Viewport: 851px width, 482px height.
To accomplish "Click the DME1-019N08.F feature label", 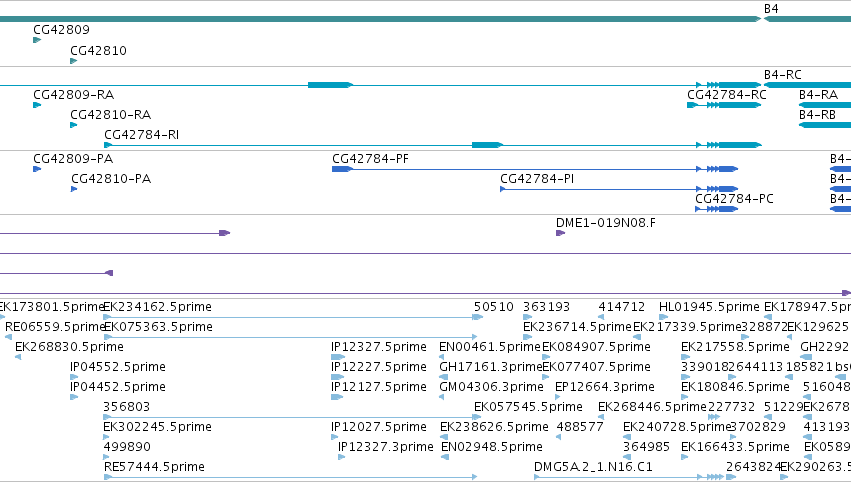I will [606, 223].
